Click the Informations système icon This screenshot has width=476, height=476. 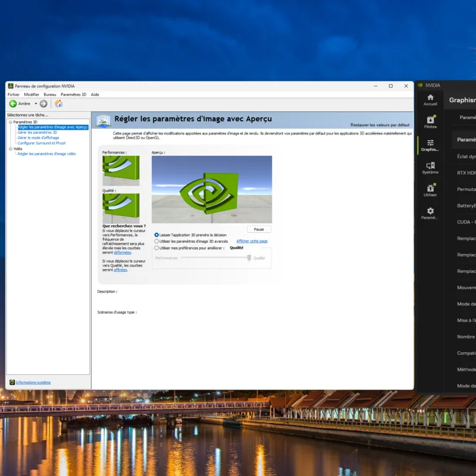(x=12, y=382)
